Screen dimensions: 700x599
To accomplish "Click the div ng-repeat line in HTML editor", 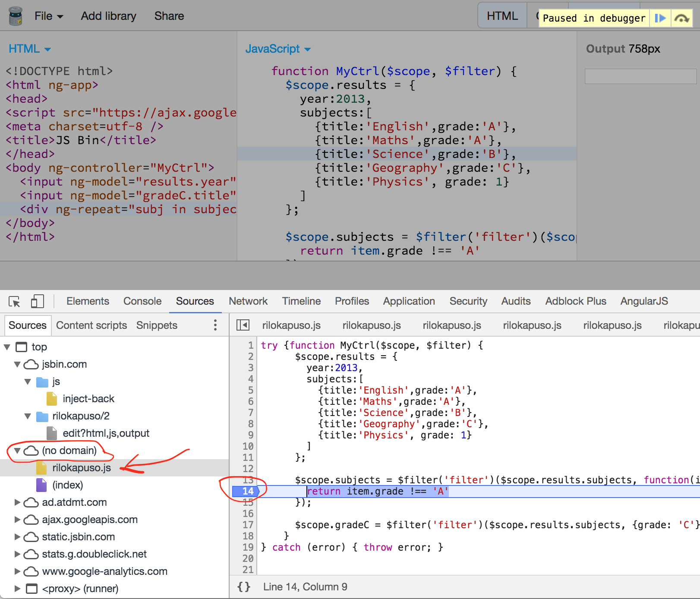I will [x=119, y=209].
